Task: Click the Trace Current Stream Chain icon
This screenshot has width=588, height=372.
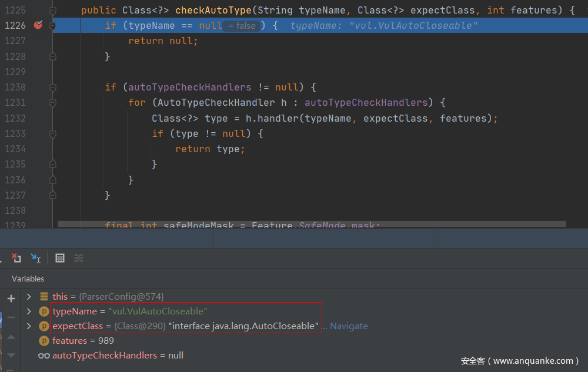Action: click(x=79, y=258)
